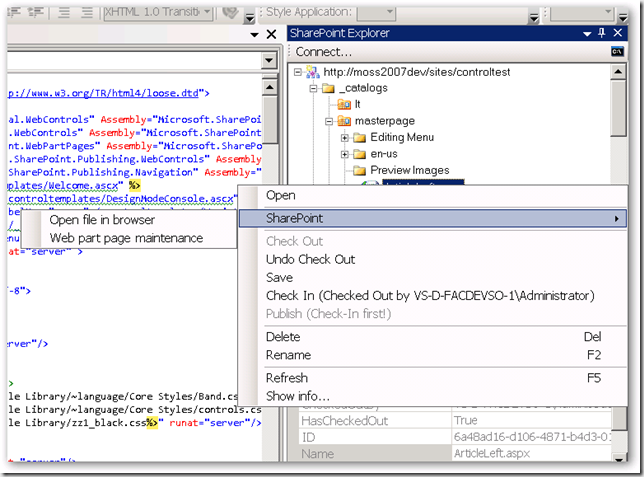Select Undo Check Out from the context menu
Viewport: 644px width, 477px height.
pyautogui.click(x=433, y=259)
